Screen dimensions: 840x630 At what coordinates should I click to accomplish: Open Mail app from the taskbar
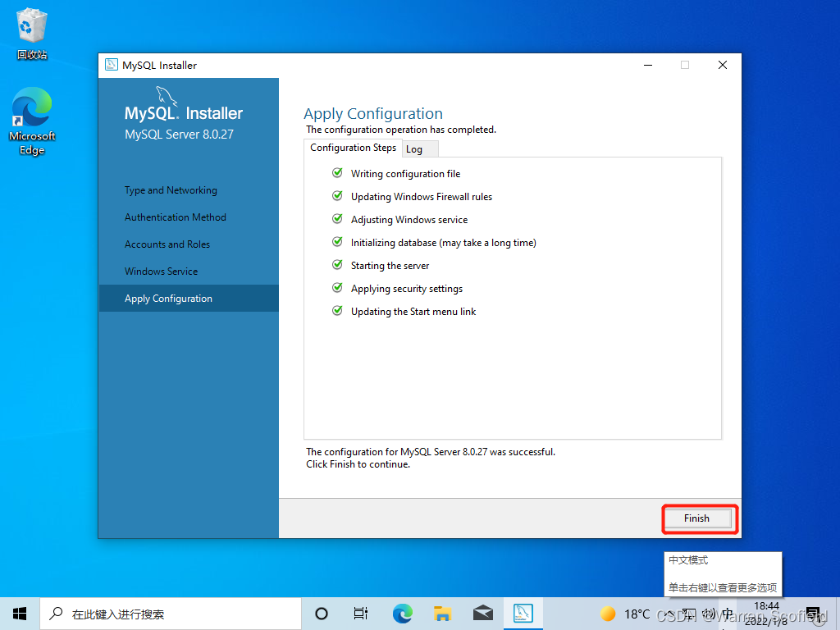[483, 614]
